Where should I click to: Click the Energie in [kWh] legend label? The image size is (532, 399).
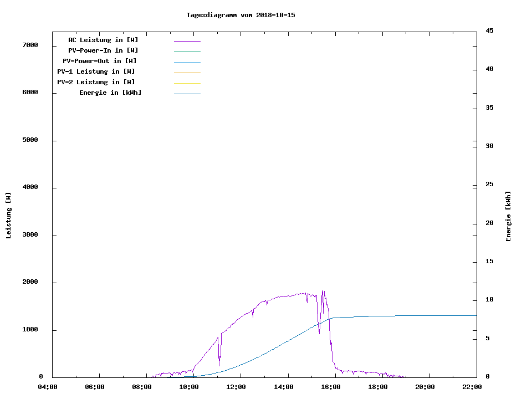pos(110,93)
